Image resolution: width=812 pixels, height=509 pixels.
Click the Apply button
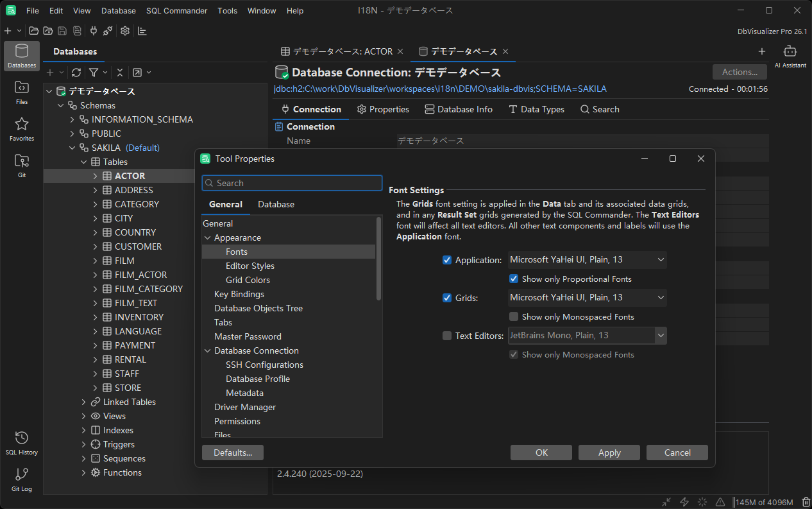pos(609,453)
